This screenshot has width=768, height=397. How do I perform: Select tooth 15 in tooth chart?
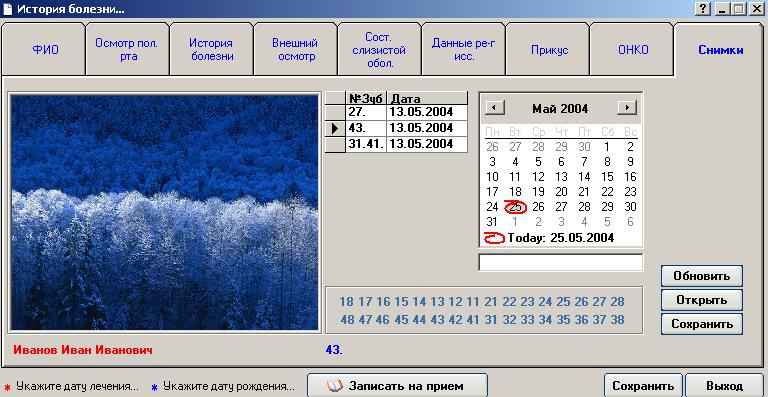pyautogui.click(x=401, y=302)
